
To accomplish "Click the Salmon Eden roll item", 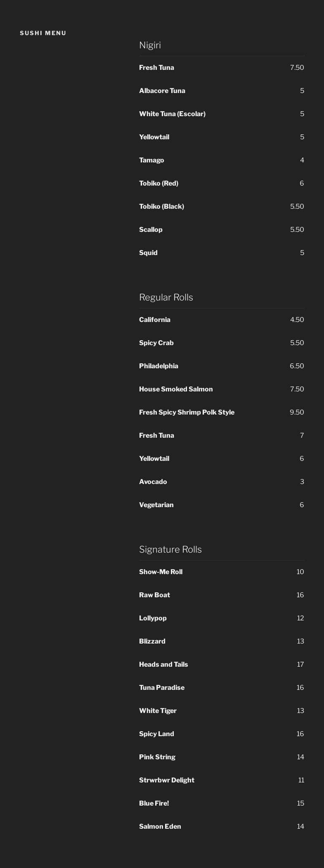I will coord(160,826).
